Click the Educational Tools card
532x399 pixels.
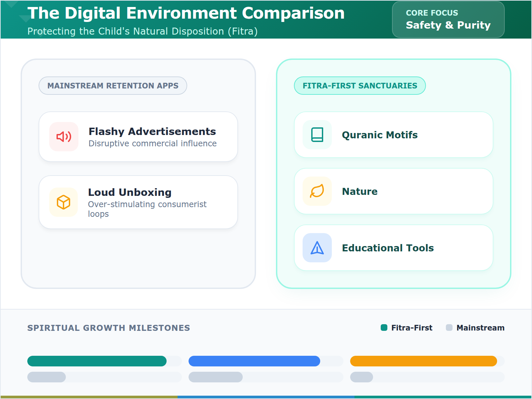point(393,248)
